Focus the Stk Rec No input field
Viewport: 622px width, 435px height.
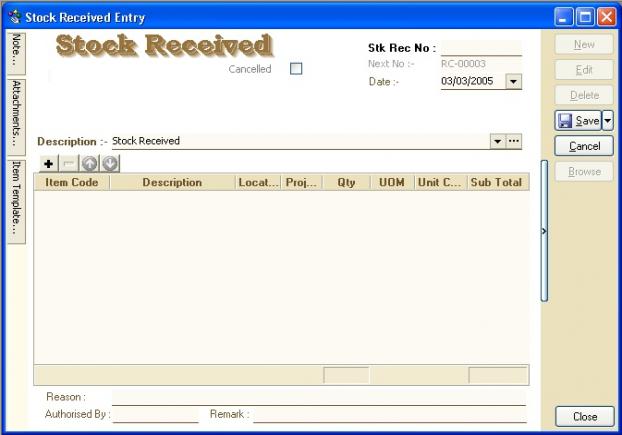click(481, 48)
